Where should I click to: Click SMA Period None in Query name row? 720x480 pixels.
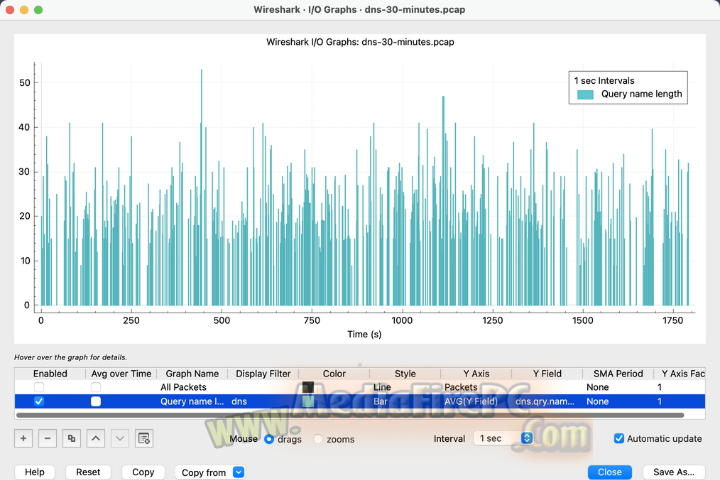click(597, 401)
